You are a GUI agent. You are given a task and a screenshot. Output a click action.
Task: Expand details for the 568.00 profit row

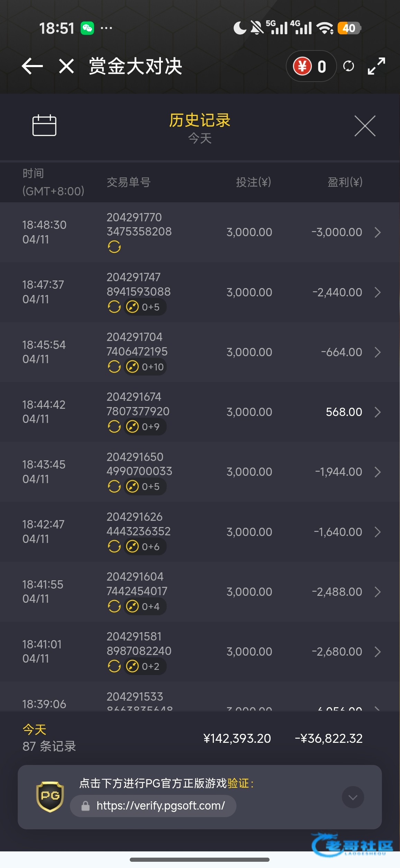point(378,412)
